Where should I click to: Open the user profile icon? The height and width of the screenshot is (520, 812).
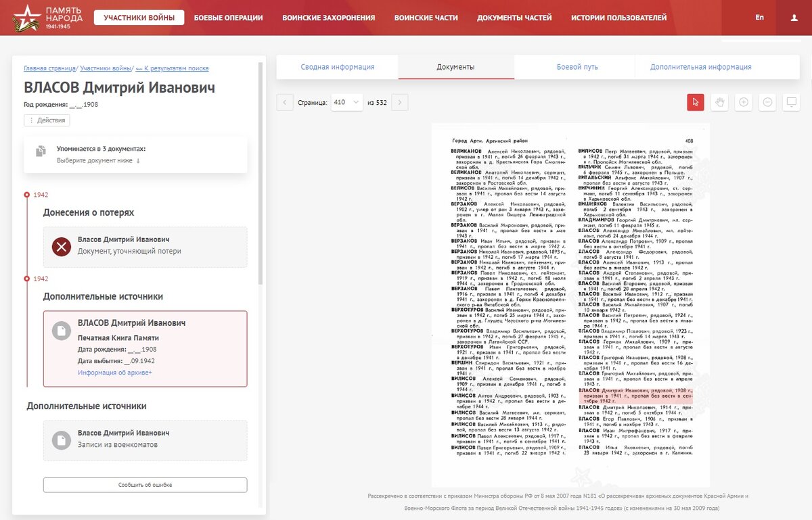point(794,18)
